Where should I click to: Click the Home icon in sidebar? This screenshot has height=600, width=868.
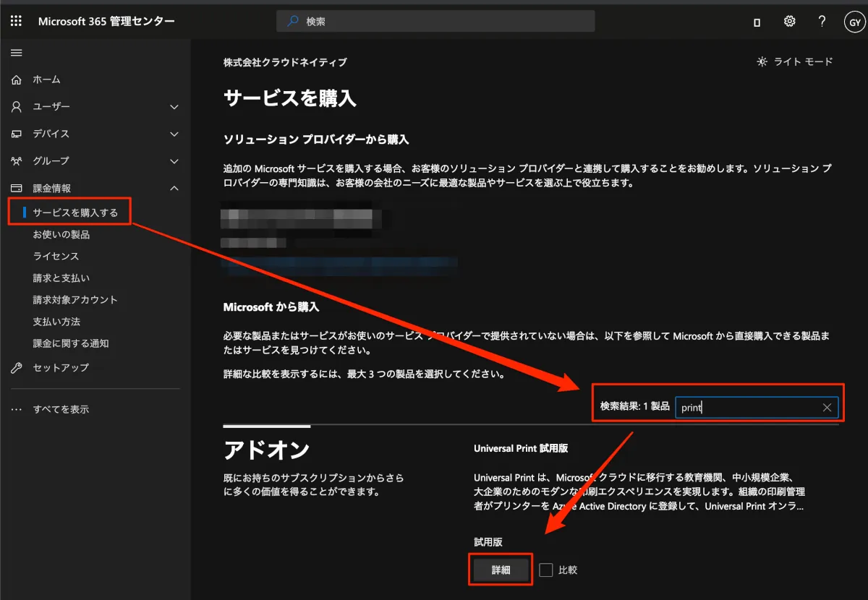[x=17, y=80]
